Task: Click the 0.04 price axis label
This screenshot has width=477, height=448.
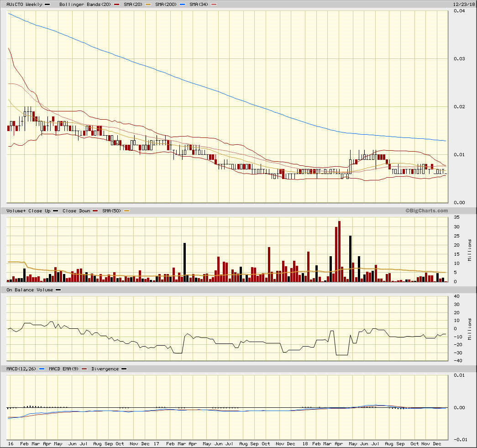Action: click(459, 11)
